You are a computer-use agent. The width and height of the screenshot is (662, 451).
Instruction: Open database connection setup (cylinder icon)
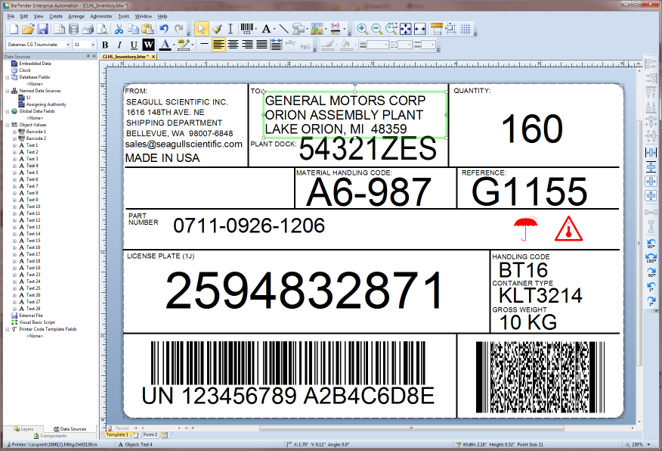point(73,29)
